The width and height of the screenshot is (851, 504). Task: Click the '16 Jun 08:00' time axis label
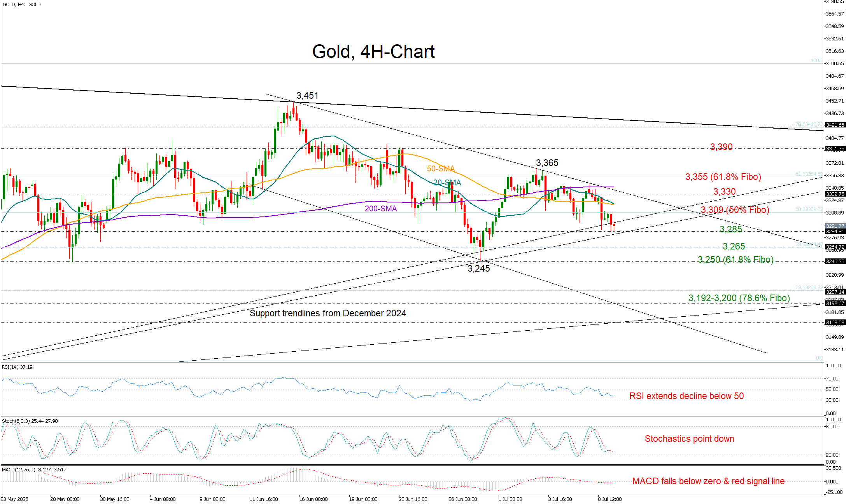coord(313,499)
